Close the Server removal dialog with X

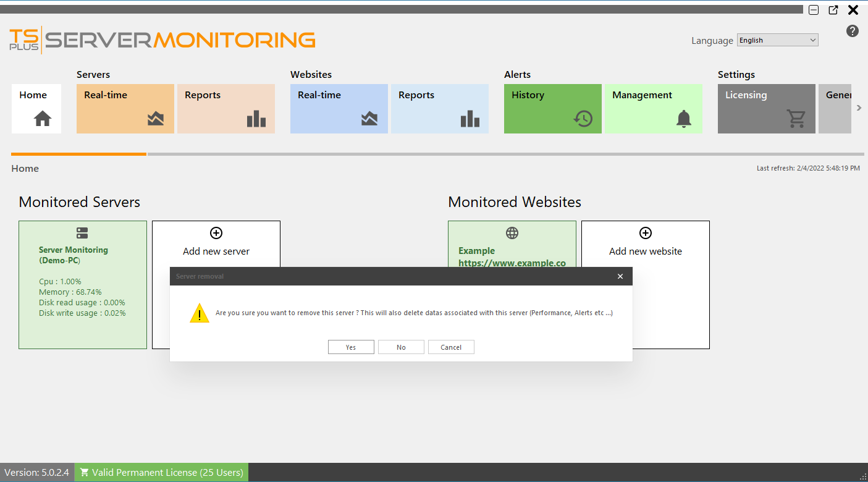620,276
